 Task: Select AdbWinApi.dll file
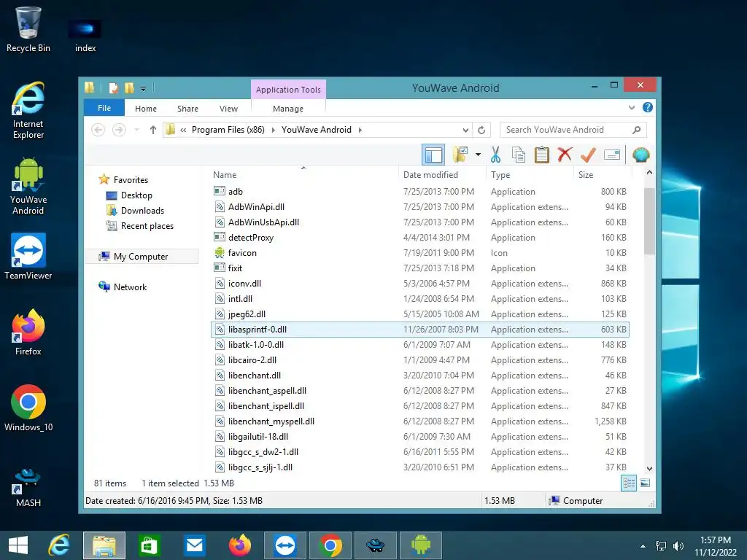coord(419,206)
